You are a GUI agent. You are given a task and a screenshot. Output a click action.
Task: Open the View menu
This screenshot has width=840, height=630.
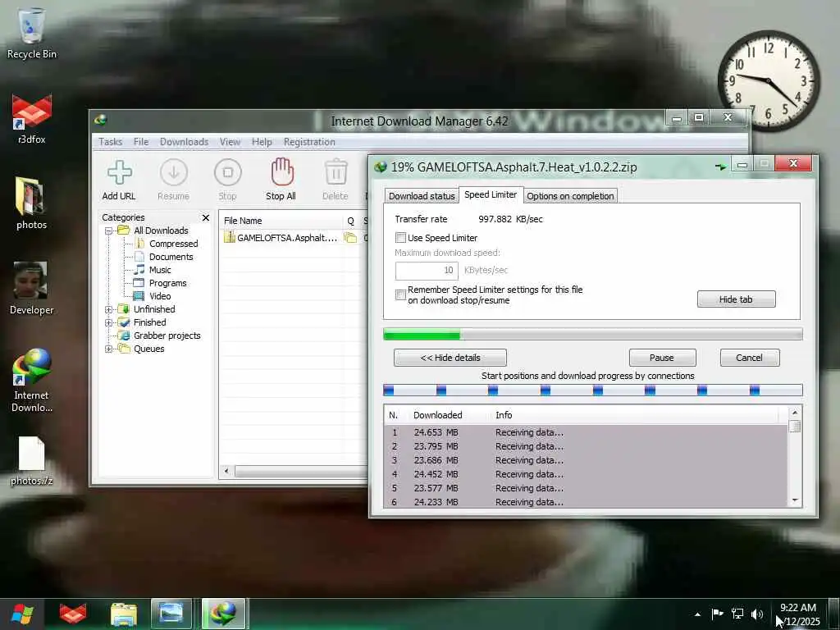pyautogui.click(x=230, y=142)
